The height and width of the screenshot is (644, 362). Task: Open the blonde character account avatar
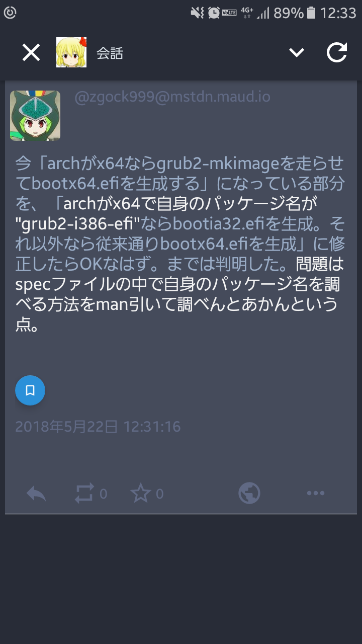(71, 52)
